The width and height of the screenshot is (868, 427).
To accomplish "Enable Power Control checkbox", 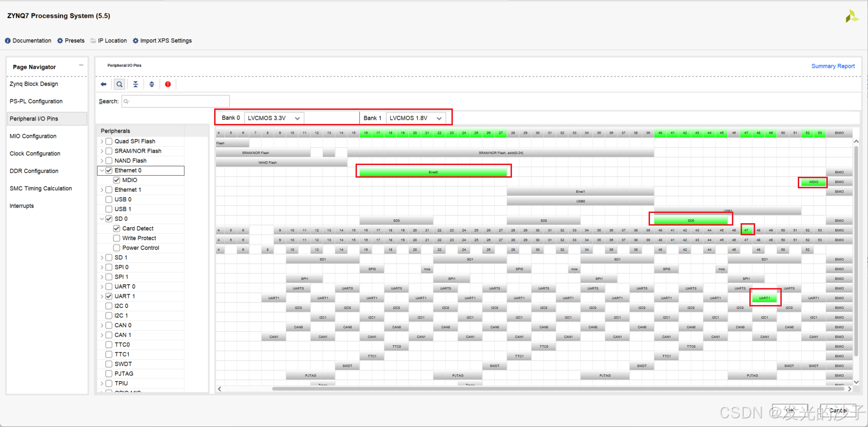I will click(x=117, y=248).
